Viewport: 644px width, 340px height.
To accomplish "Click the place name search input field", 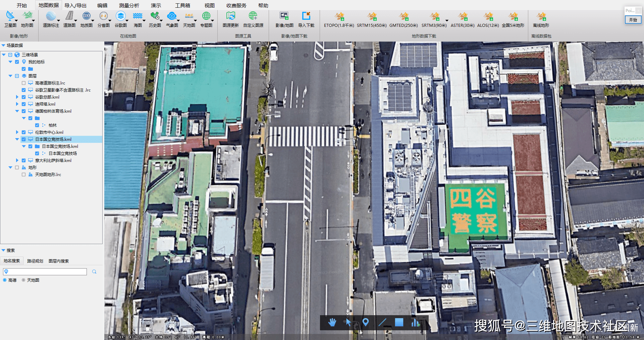I will coord(45,272).
